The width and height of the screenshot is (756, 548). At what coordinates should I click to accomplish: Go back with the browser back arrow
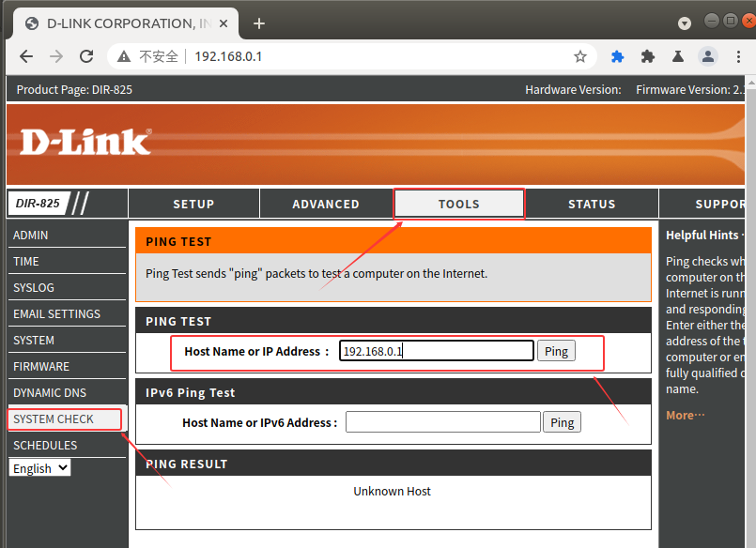click(x=26, y=57)
